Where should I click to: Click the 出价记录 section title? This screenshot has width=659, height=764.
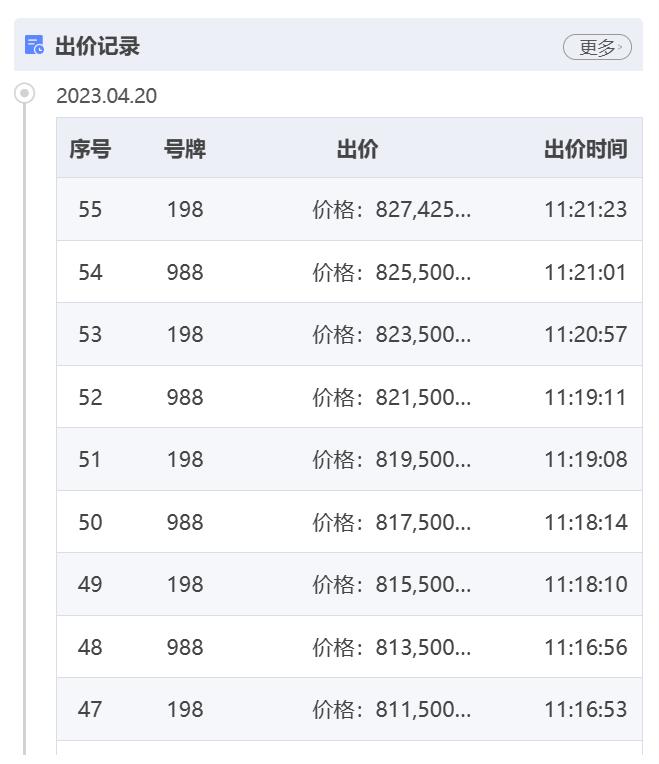point(97,46)
